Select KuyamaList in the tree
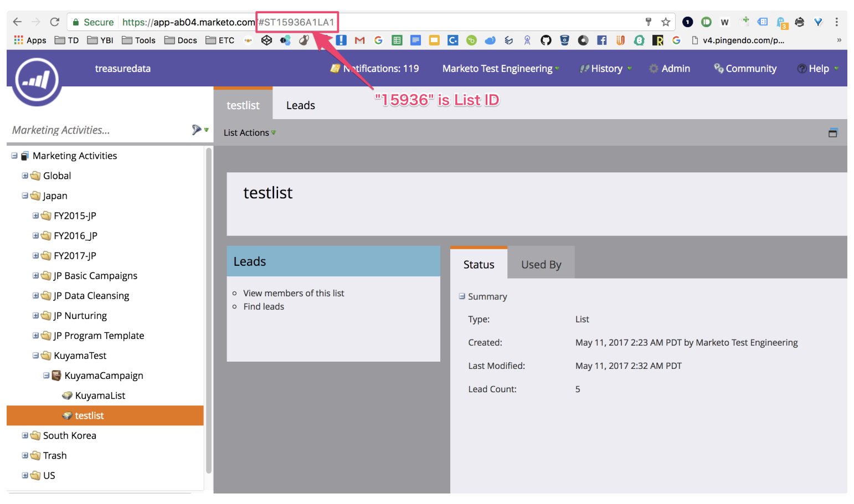Image resolution: width=854 pixels, height=504 pixels. pos(100,395)
